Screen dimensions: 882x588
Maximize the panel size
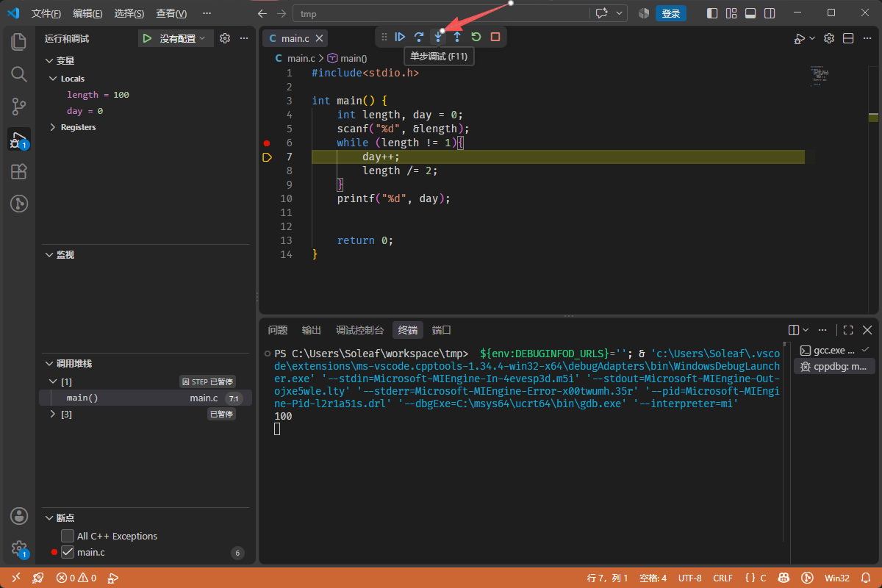tap(848, 330)
